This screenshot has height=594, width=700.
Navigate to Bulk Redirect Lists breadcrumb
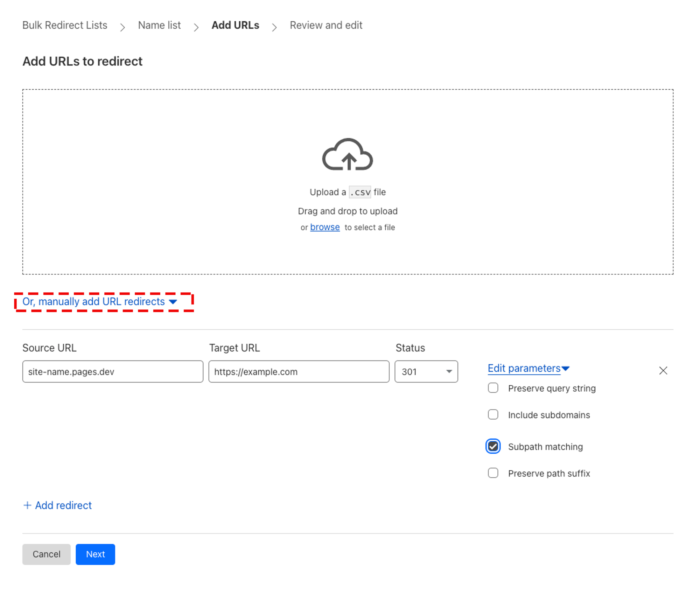tap(65, 25)
